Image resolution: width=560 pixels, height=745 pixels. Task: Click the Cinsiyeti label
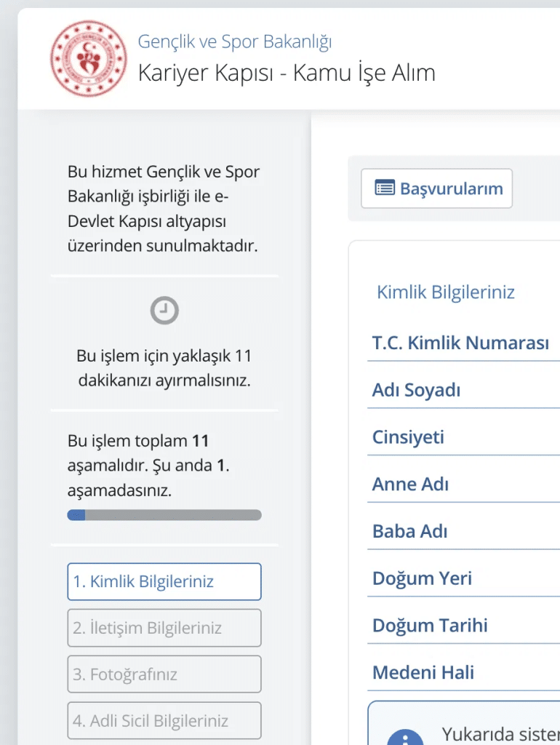click(x=408, y=437)
